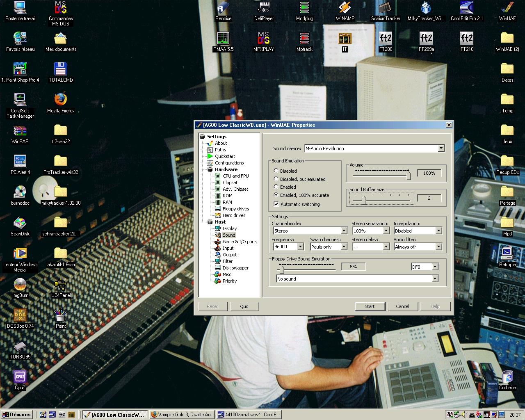Image resolution: width=525 pixels, height=420 pixels.
Task: Open the Renoise desktop shortcut
Action: [223, 11]
